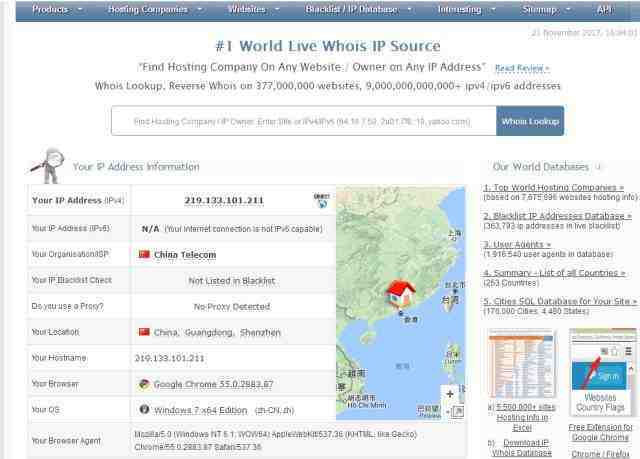Open the API nav item
The width and height of the screenshot is (640, 459).
click(604, 9)
